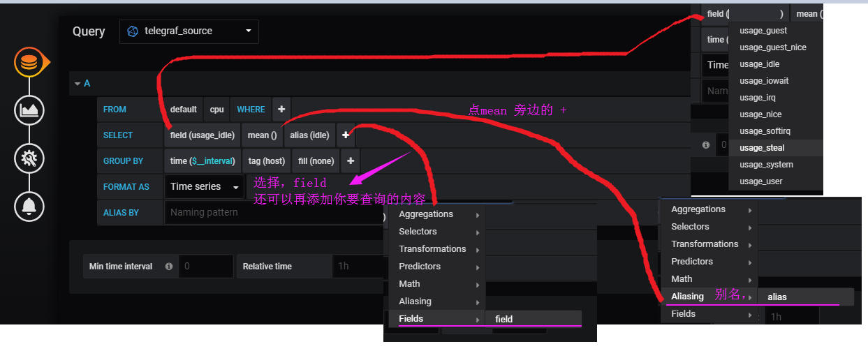Collapse query A section

78,84
